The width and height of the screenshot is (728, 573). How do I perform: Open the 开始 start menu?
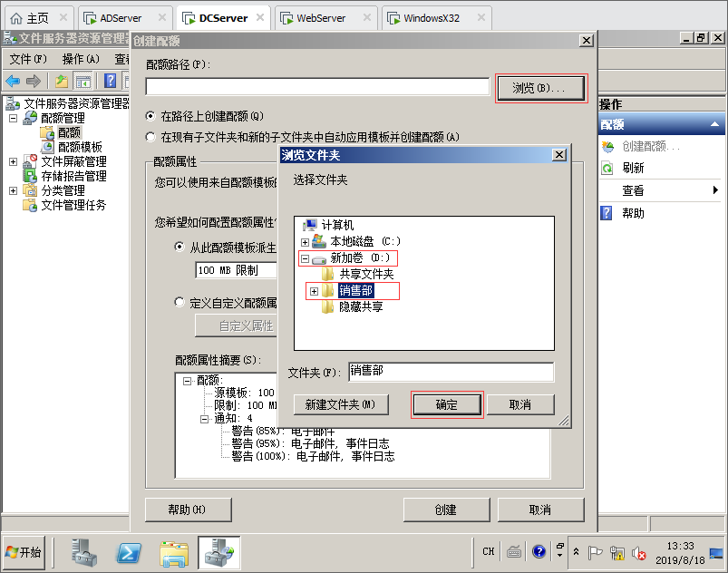click(24, 552)
